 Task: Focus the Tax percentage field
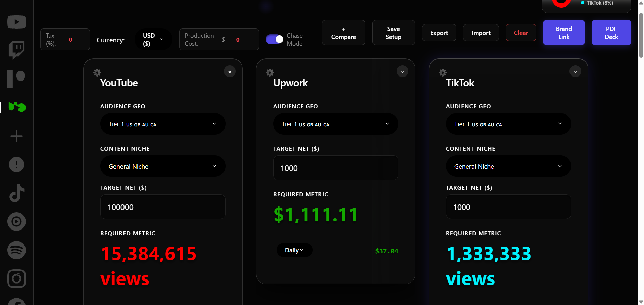coord(73,40)
